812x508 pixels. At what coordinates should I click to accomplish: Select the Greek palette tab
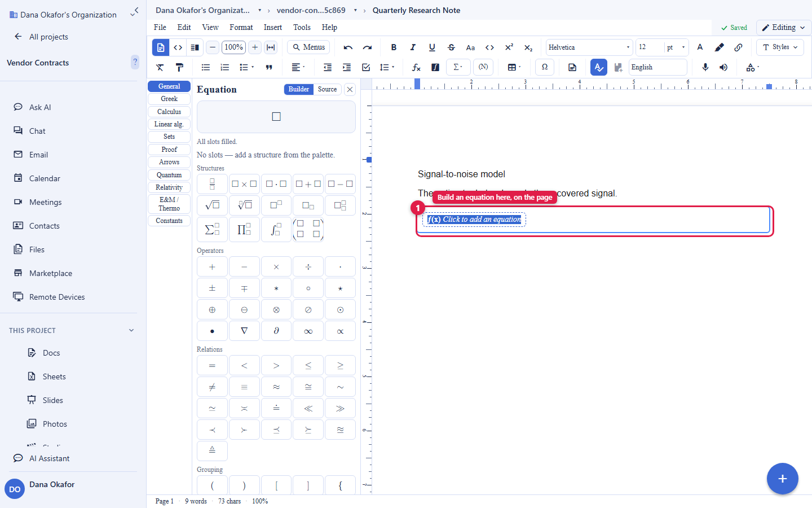click(x=169, y=99)
